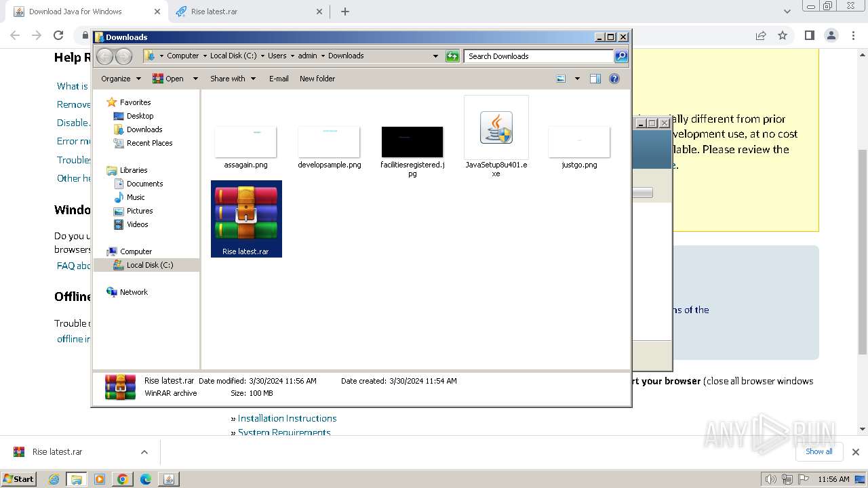
Task: Click the Explorer forward navigation button
Action: click(123, 56)
